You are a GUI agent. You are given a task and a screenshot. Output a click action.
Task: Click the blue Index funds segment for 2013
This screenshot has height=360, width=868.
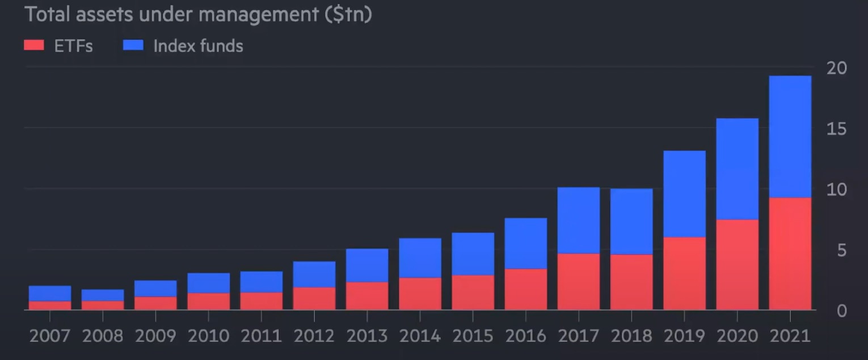tap(367, 265)
